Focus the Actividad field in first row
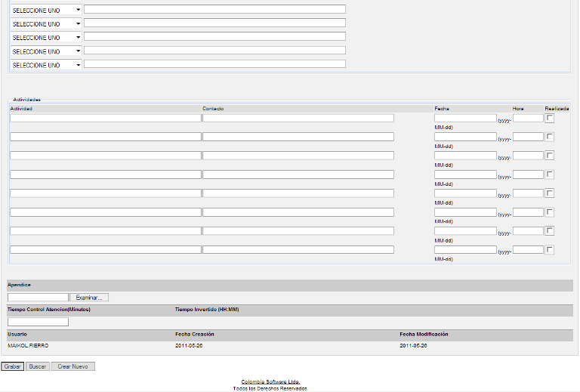Image resolution: width=580 pixels, height=392 pixels. 105,118
